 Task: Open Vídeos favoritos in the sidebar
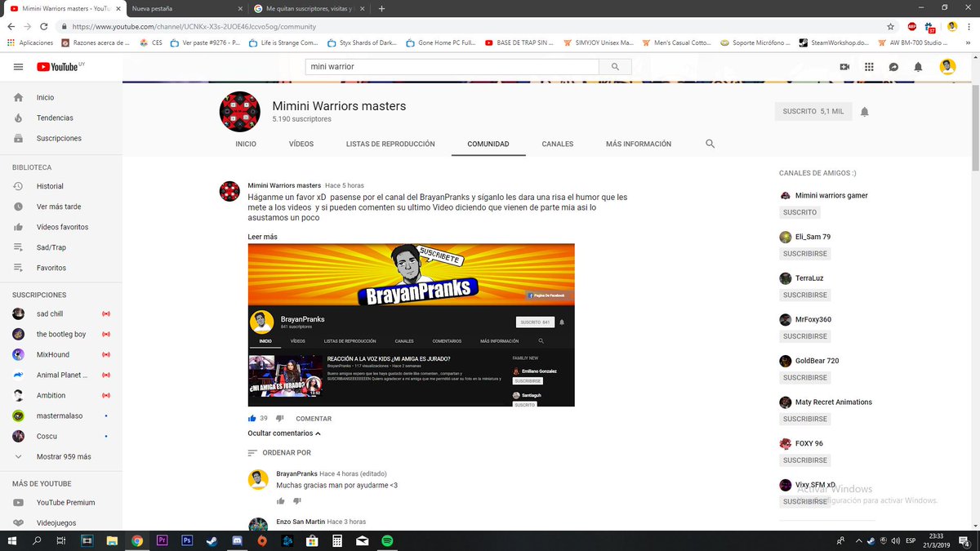pyautogui.click(x=61, y=227)
